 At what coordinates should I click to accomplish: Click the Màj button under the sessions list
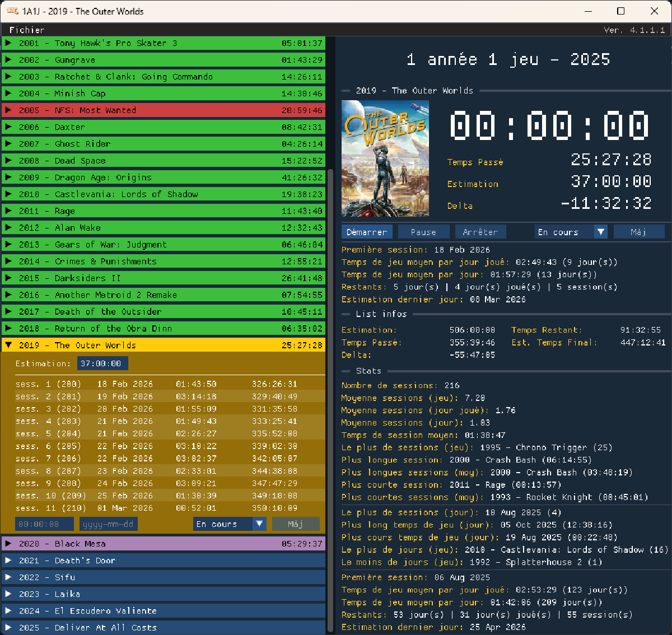coord(296,524)
